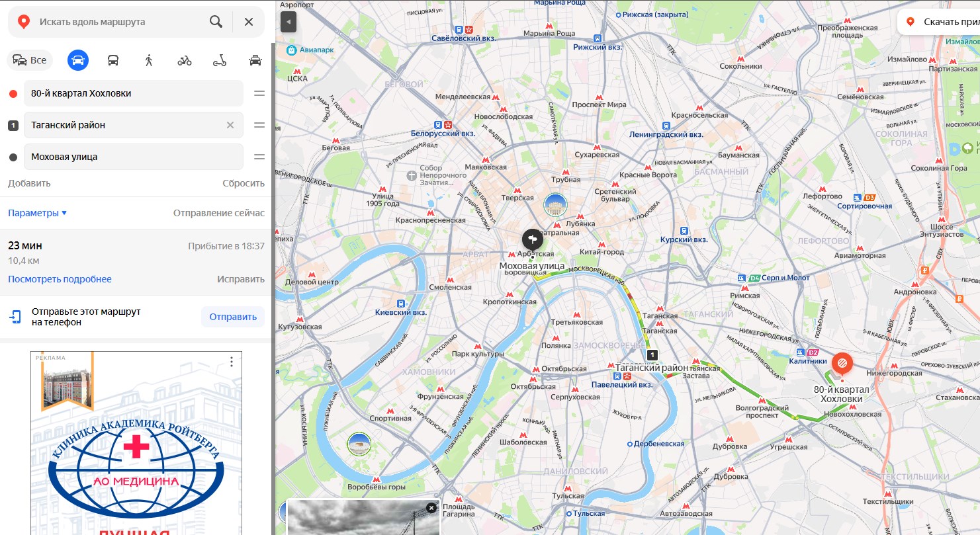
Task: Click the Деловой центр metro label
Action: [312, 282]
